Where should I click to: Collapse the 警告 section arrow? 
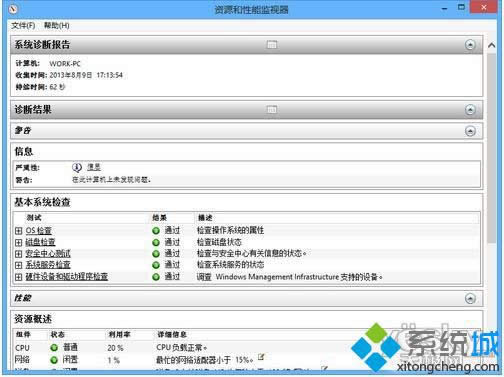(470, 131)
